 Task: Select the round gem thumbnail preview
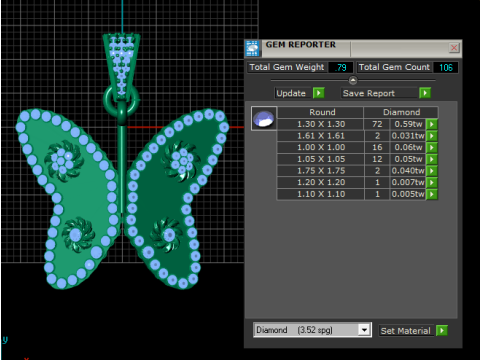pos(264,119)
